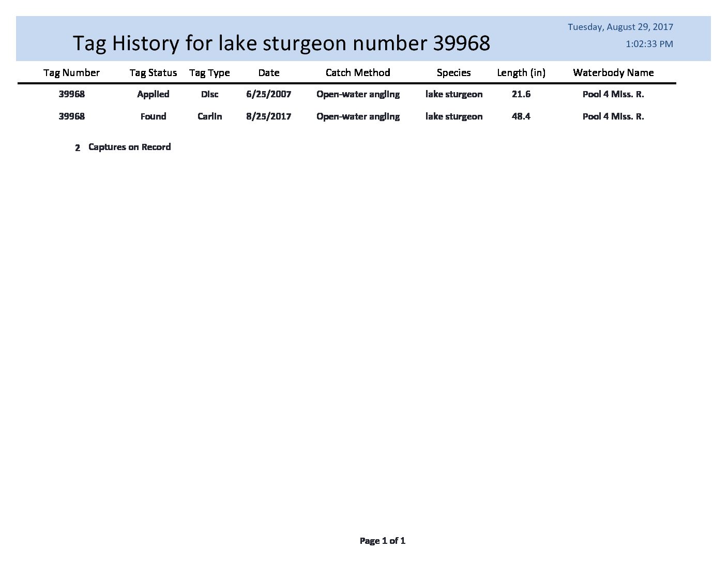Click the 'Species' column header
728x563 pixels.
coord(453,73)
